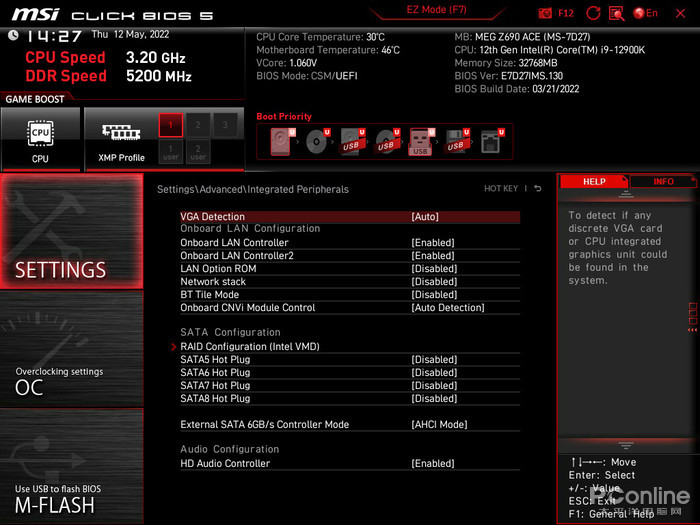Open M-FLASH to flash BIOS

71,466
